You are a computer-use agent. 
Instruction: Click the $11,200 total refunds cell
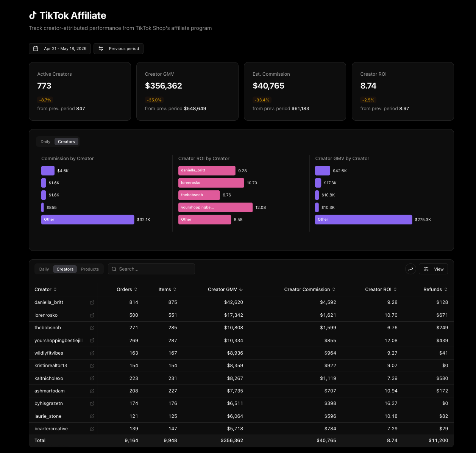coord(439,441)
